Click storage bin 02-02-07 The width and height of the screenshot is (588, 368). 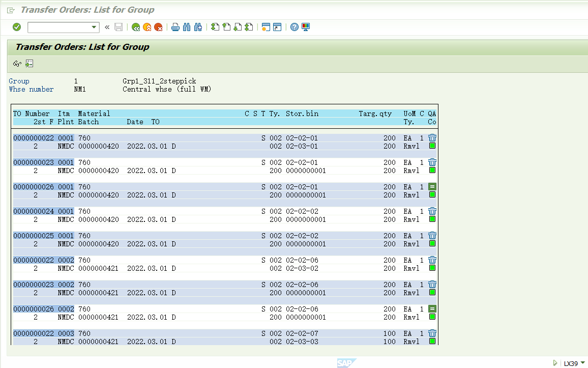302,333
